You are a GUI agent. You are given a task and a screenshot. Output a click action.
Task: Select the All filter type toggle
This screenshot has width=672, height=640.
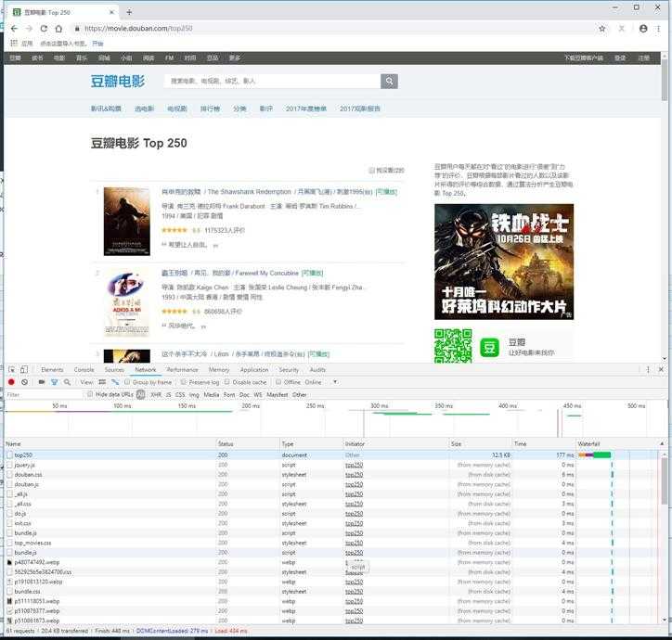click(x=140, y=394)
